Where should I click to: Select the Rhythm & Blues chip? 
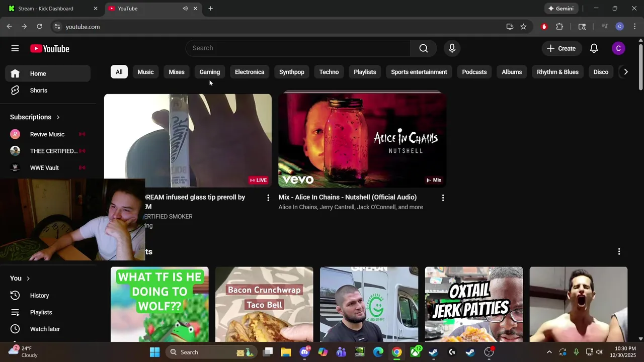(557, 72)
